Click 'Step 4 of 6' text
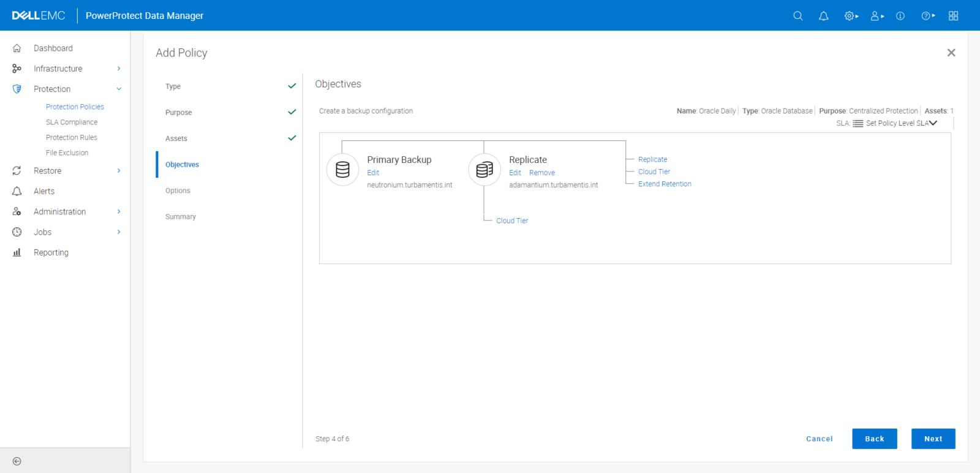This screenshot has height=473, width=980. 333,439
